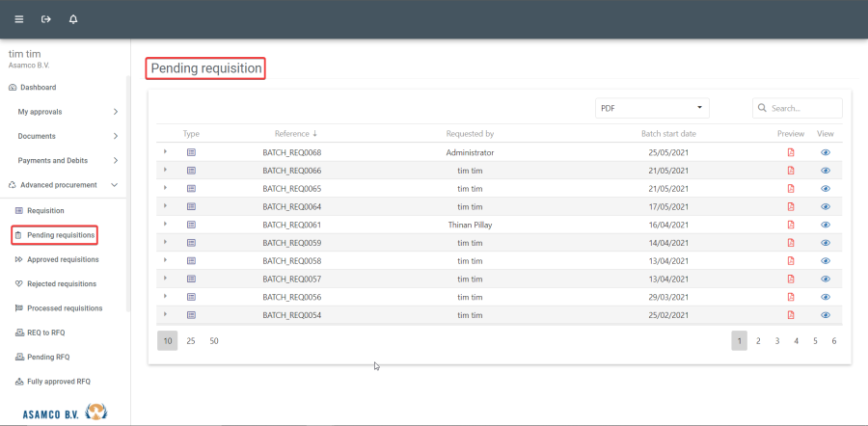
Task: Open the notifications bell icon
Action: tap(73, 19)
